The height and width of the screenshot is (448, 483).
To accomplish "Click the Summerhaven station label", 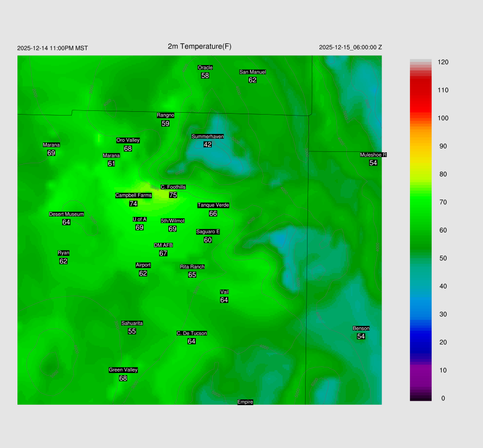I will click(x=208, y=136).
